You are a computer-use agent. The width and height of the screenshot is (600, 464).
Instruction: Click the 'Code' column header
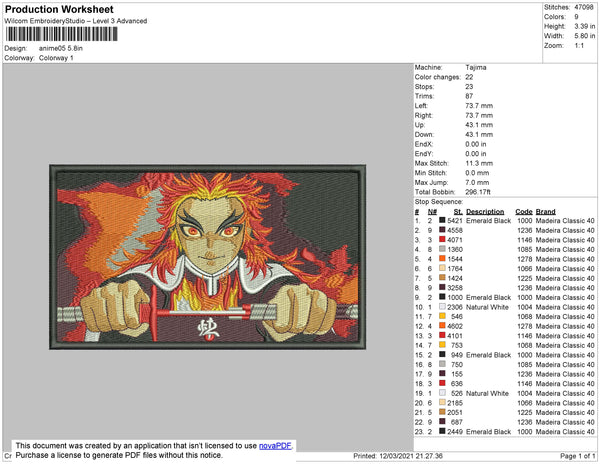tap(524, 212)
